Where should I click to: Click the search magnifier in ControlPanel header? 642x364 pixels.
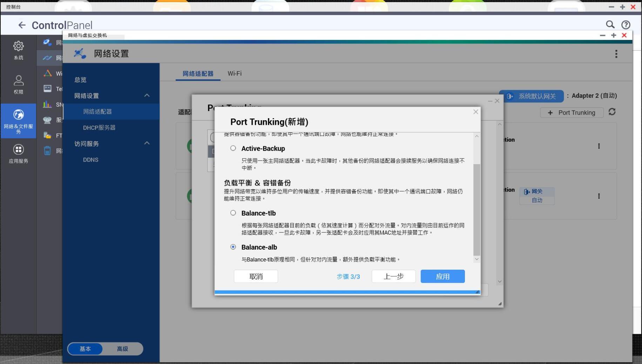point(610,25)
